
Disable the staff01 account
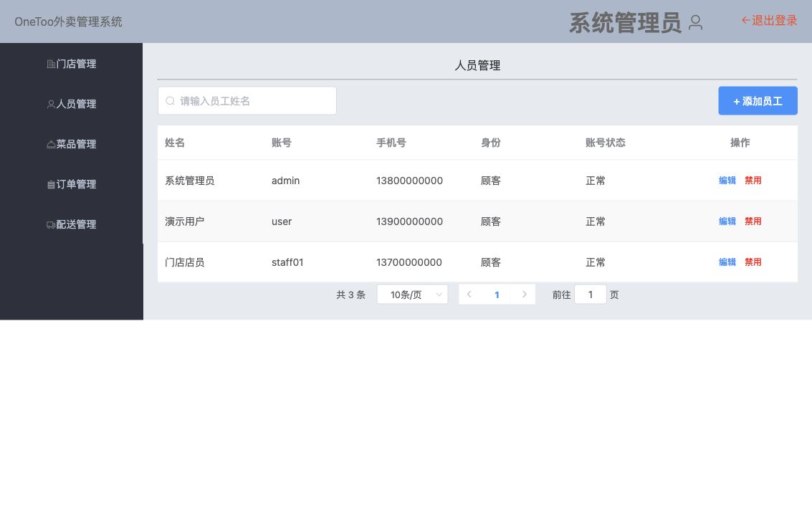(753, 262)
